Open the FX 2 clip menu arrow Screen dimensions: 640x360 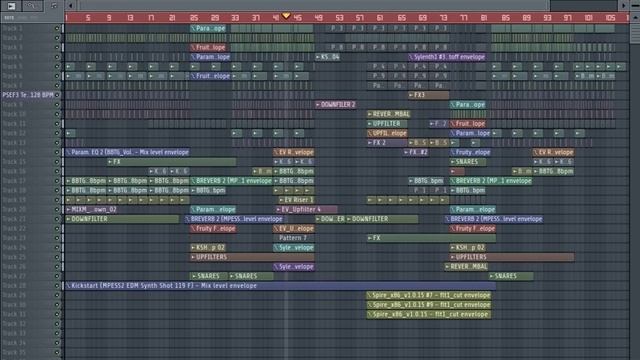click(x=370, y=143)
